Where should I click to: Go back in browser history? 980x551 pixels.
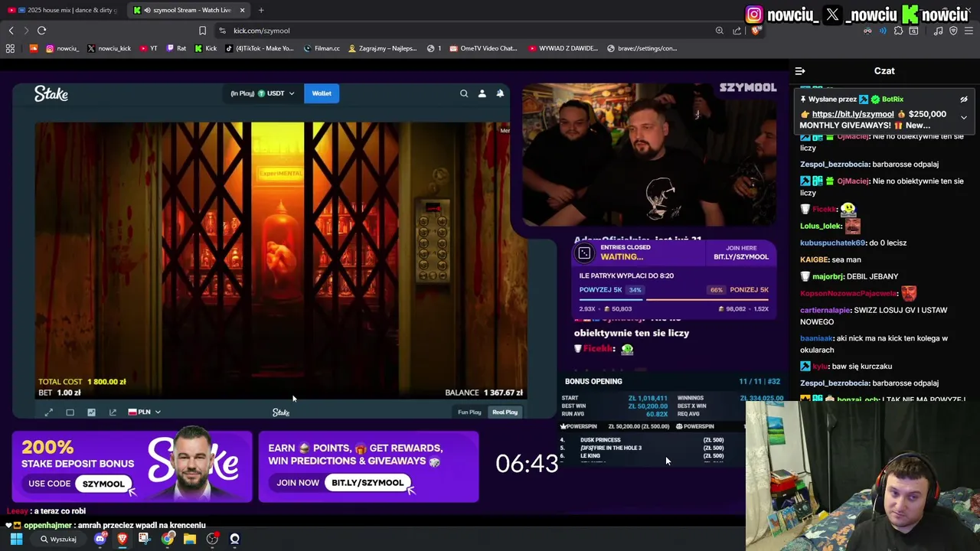point(11,31)
